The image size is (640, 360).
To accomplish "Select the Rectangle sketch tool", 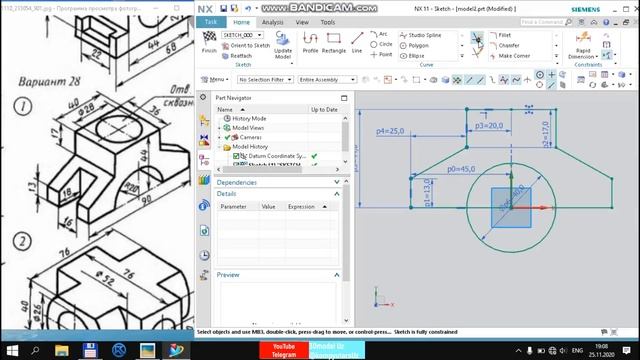I will (x=333, y=42).
